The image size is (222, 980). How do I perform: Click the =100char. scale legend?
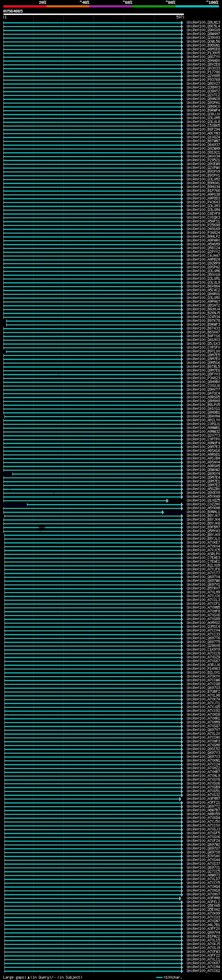point(169,977)
